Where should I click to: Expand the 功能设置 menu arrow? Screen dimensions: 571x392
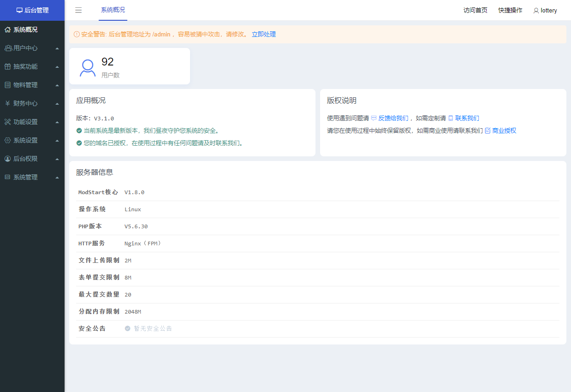point(57,122)
